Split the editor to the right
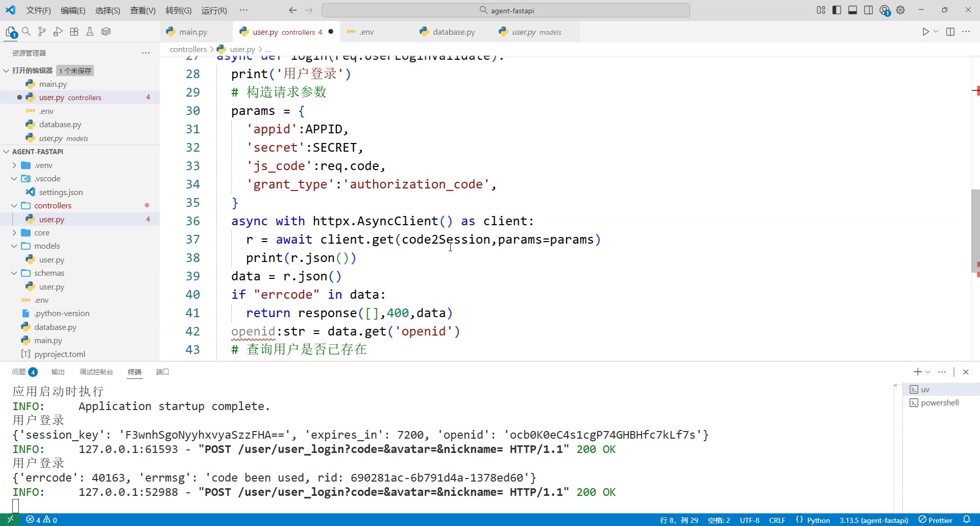980x526 pixels. point(950,32)
